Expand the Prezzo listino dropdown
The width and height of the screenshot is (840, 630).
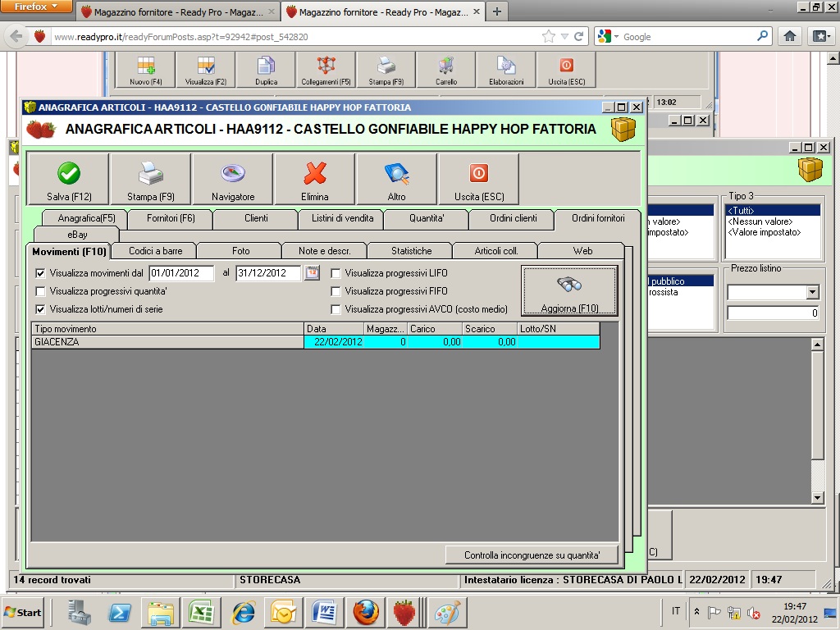pos(812,292)
